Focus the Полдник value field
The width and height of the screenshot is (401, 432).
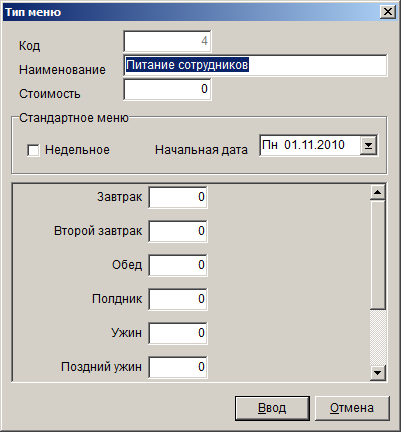pos(178,299)
